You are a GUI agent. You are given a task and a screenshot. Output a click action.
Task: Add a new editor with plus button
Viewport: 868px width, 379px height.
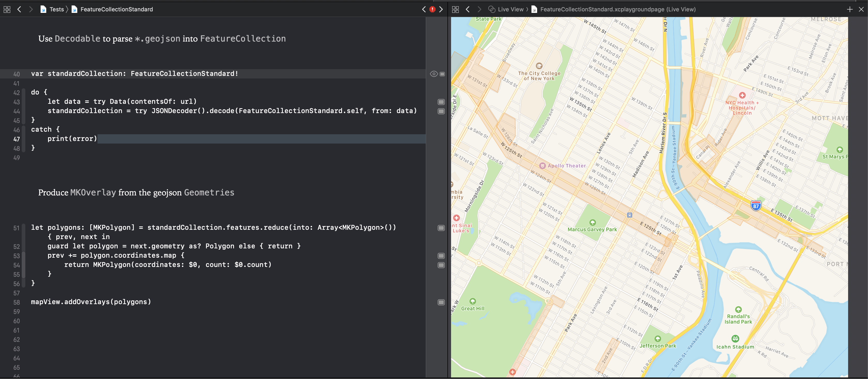coord(849,10)
